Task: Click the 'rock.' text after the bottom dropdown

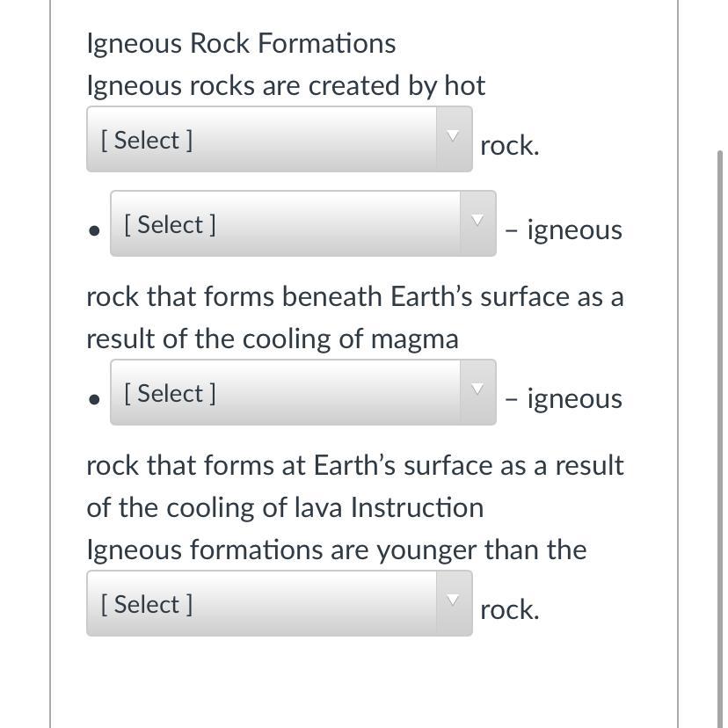Action: (x=509, y=610)
